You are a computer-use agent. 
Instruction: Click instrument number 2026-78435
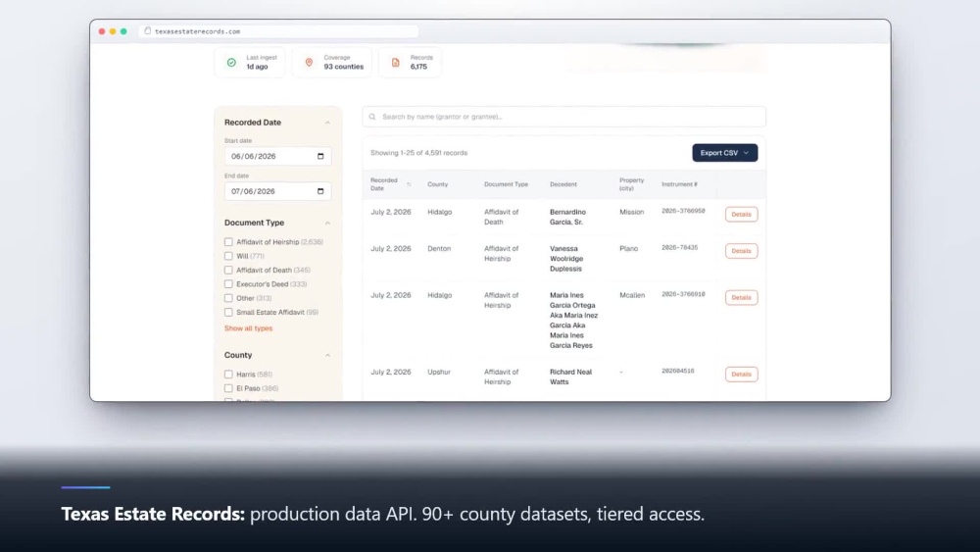tap(679, 247)
